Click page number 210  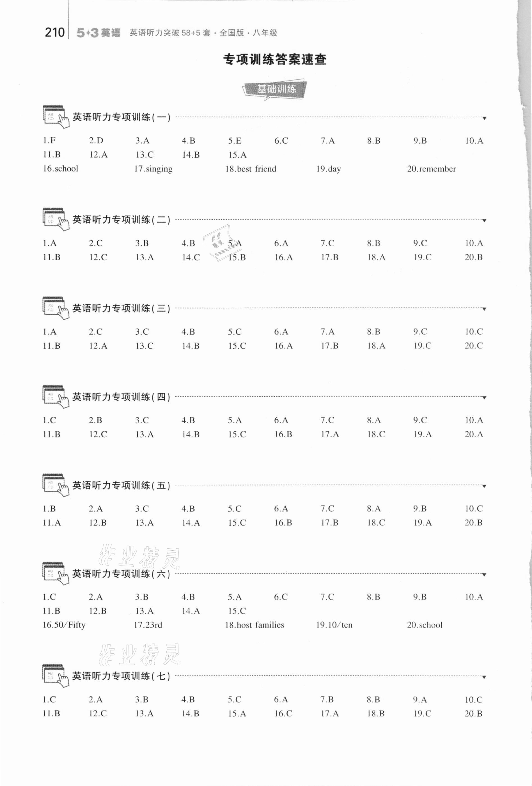tap(54, 33)
